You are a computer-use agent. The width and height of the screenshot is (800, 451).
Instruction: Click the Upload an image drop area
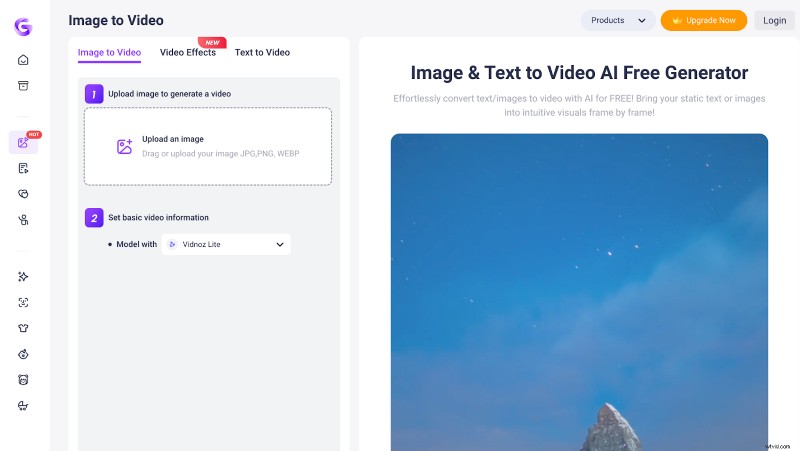click(208, 146)
